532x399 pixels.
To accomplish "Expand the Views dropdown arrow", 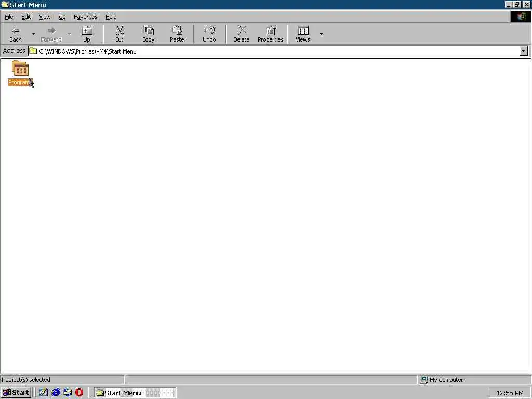I will point(321,34).
